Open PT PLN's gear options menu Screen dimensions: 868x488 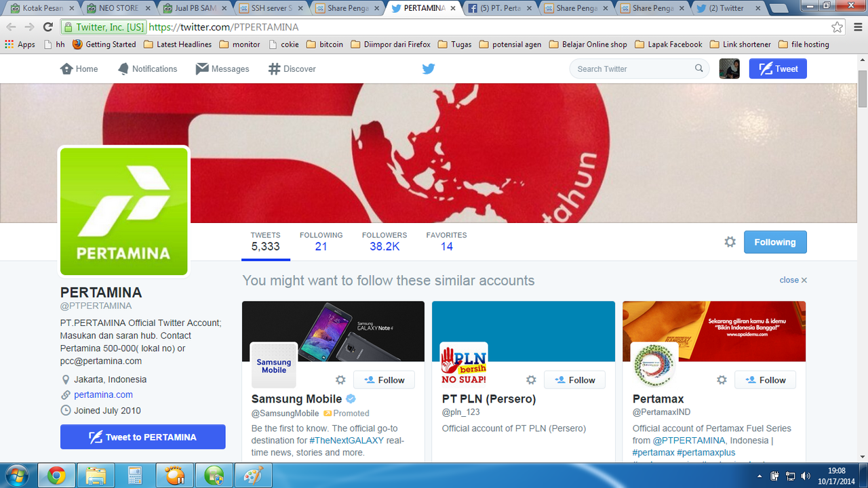pos(531,380)
